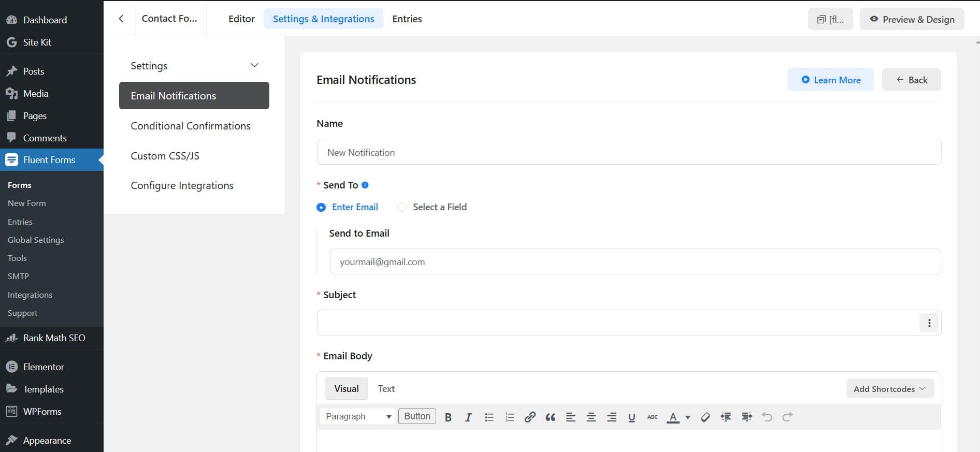Go back using the left chevron
Image resolution: width=980 pixels, height=452 pixels.
(121, 19)
